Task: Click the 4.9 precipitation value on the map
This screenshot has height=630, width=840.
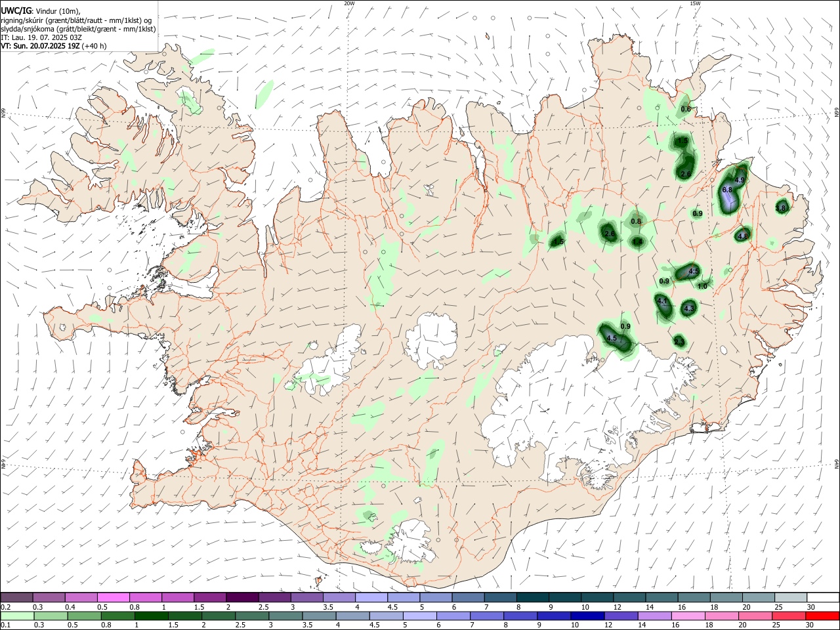Action: click(x=740, y=180)
